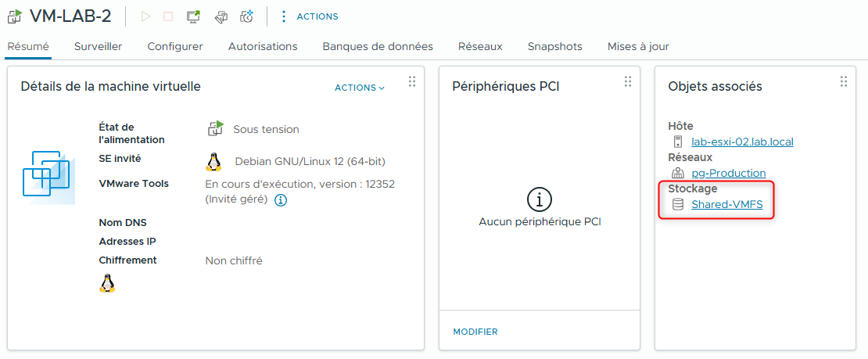Click the large virtual machine illustration

pyautogui.click(x=48, y=177)
